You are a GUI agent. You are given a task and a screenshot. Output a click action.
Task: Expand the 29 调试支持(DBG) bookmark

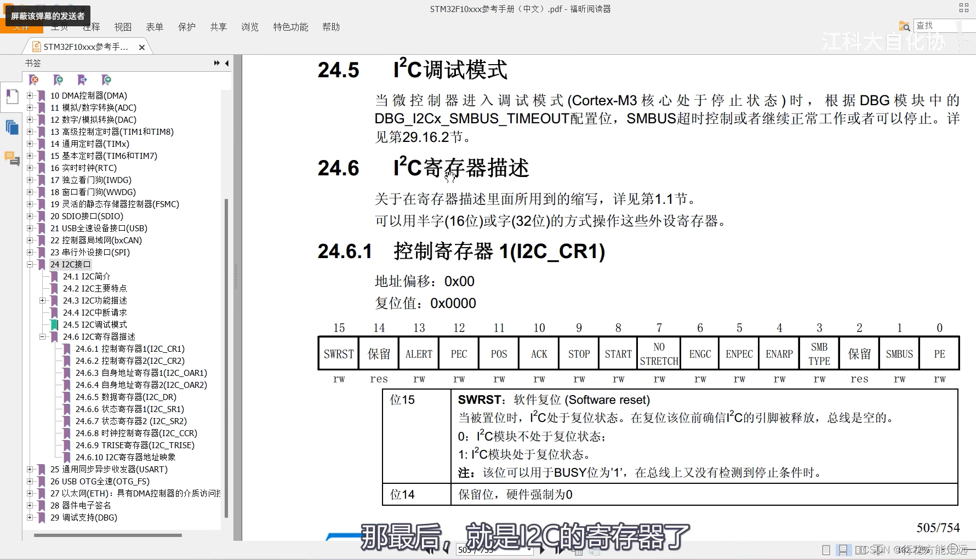click(30, 517)
